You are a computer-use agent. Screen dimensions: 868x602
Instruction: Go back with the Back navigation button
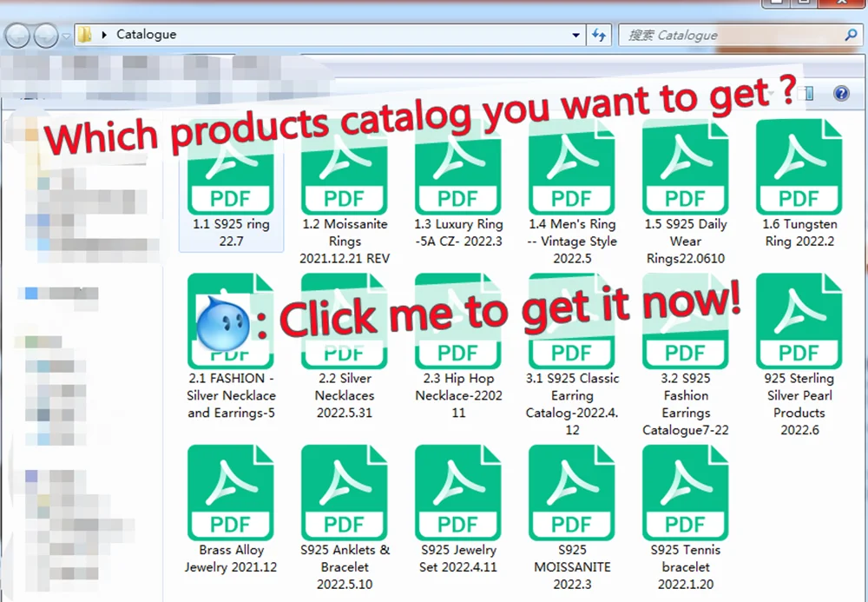click(x=17, y=36)
